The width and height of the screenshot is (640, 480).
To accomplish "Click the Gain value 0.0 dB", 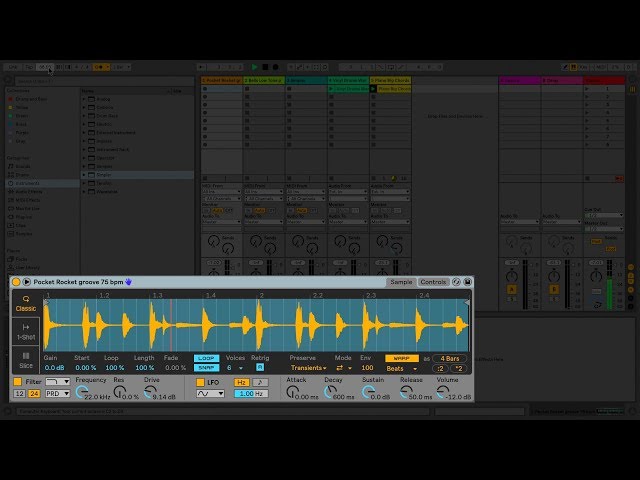I will (x=54, y=368).
